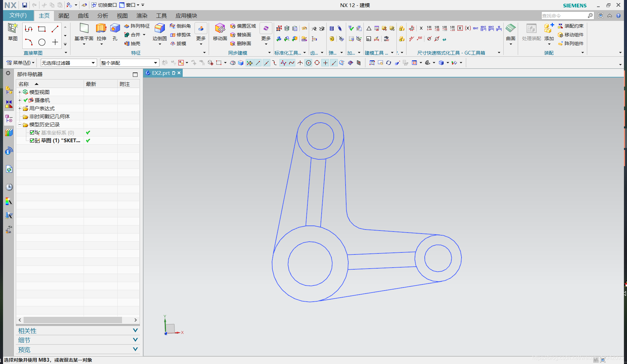Click the 修剪体 trim body tool

pos(180,35)
